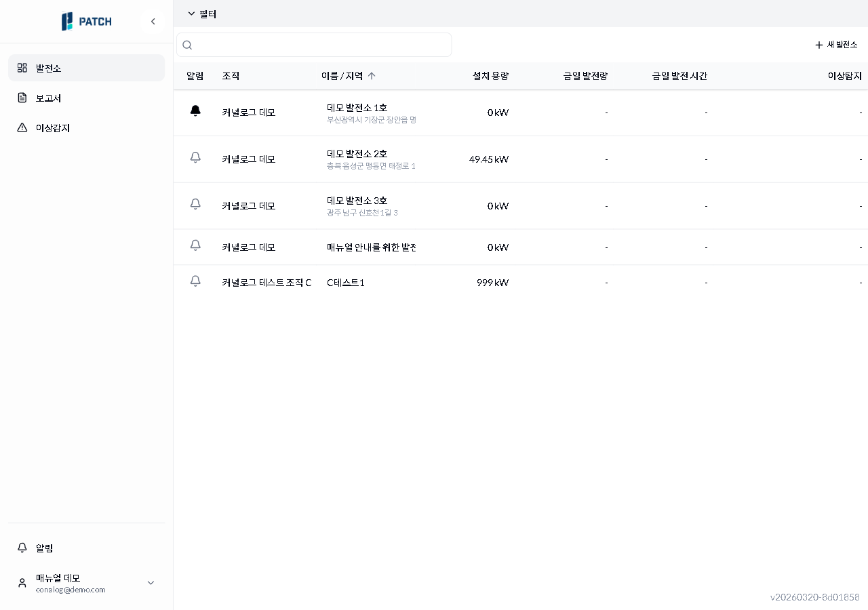Click the search magnifier icon
This screenshot has height=610, width=868.
point(187,45)
